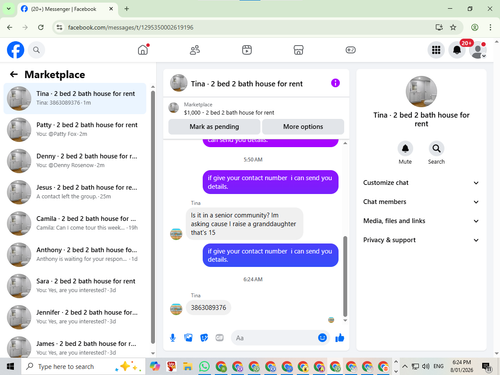Image resolution: width=500 pixels, height=375 pixels.
Task: Expand Customize chat section
Action: tap(421, 183)
